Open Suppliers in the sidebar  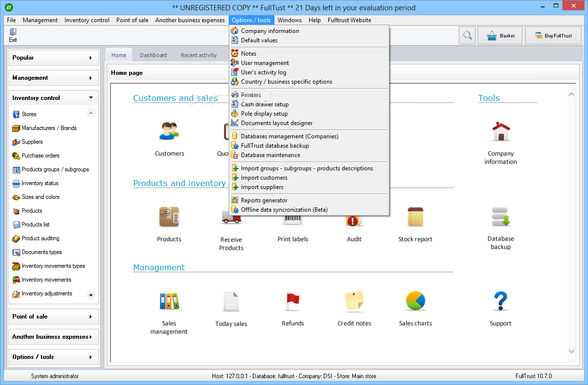point(28,142)
